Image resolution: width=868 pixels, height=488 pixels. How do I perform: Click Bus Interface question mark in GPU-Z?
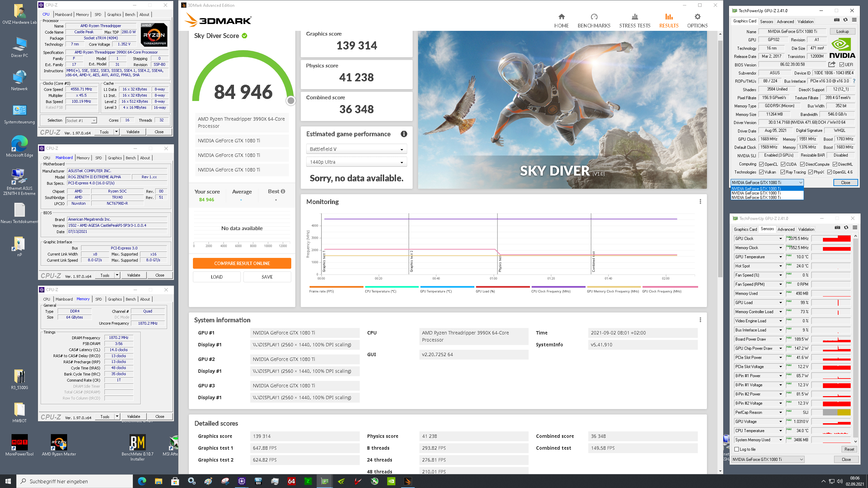click(x=854, y=81)
